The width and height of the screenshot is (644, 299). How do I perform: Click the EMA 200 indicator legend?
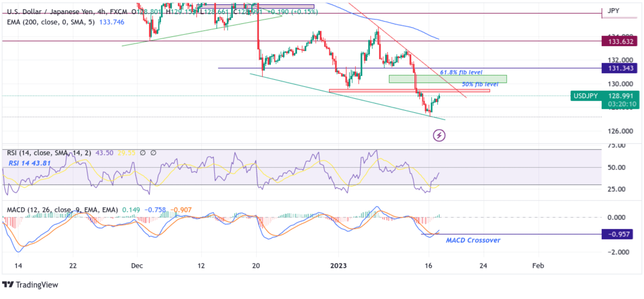pyautogui.click(x=51, y=22)
